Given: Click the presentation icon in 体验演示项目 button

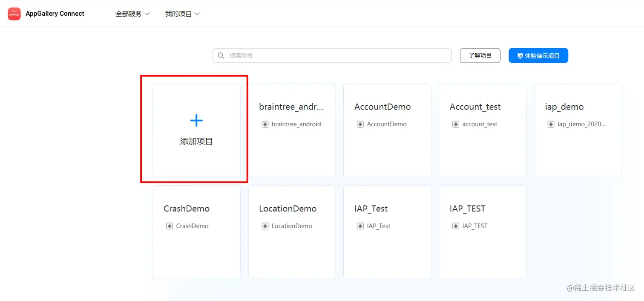Looking at the screenshot, I should point(520,56).
